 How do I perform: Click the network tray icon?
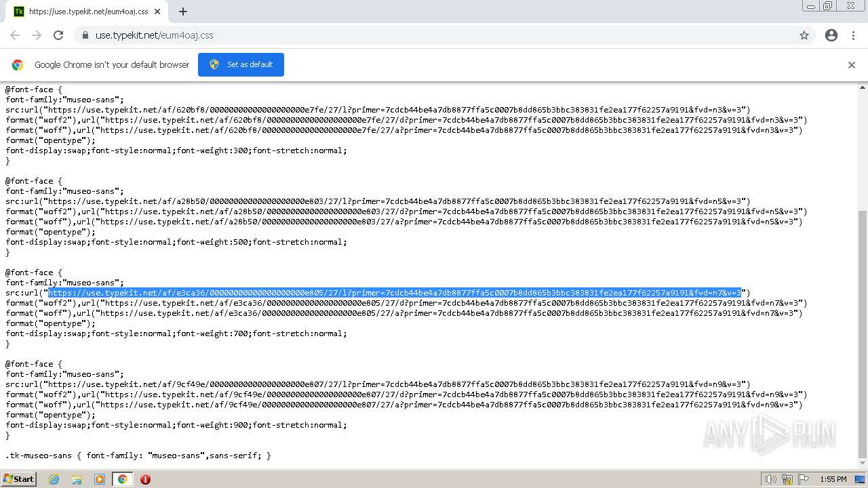click(787, 479)
